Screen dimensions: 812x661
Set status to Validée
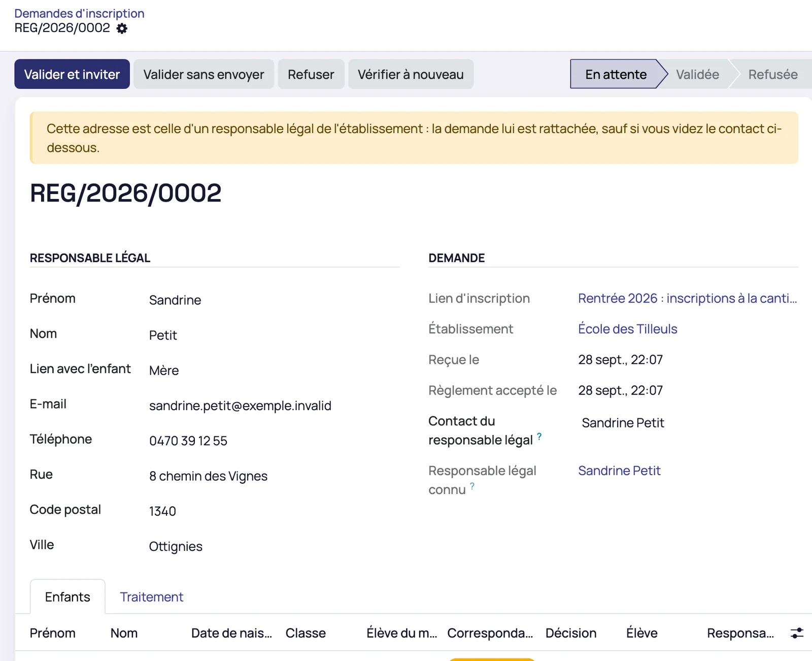[x=697, y=74]
